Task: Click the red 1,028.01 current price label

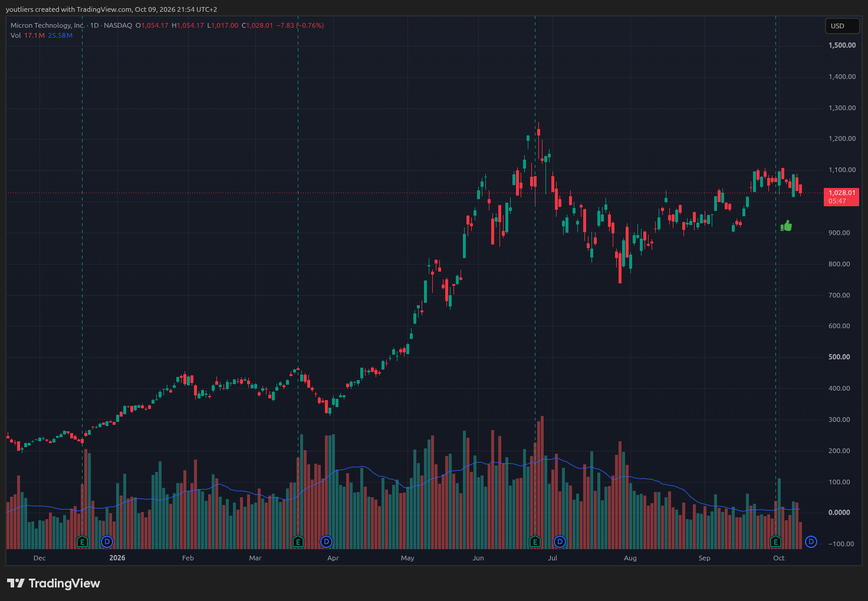Action: (x=841, y=197)
